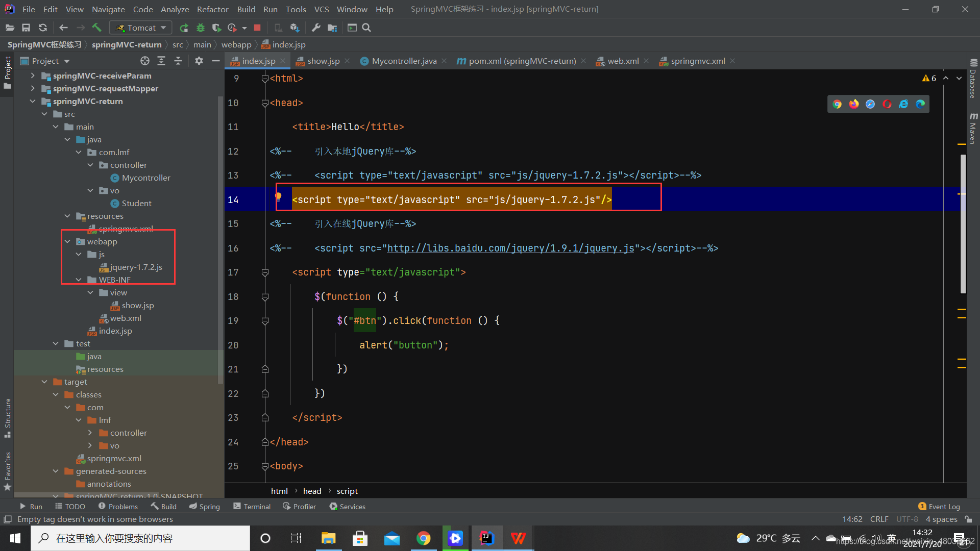This screenshot has height=551, width=980.
Task: Rerun Tomcat with the green rerun arrow
Action: 184,28
